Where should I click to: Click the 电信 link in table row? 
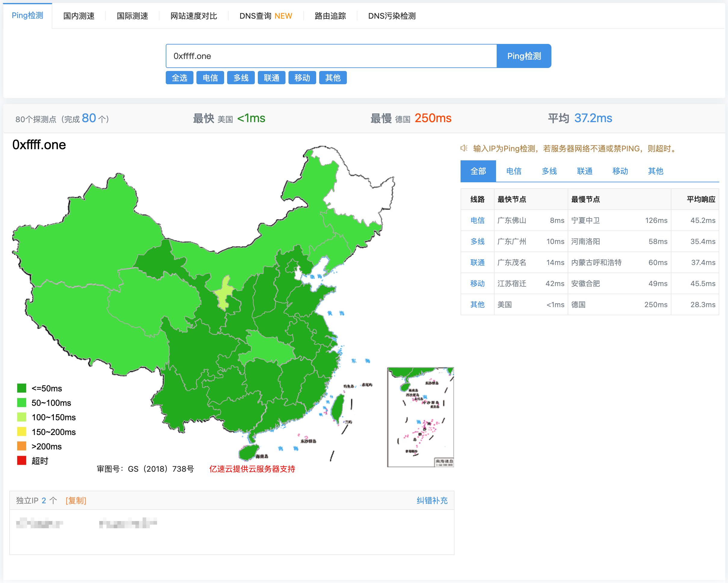[x=477, y=221]
